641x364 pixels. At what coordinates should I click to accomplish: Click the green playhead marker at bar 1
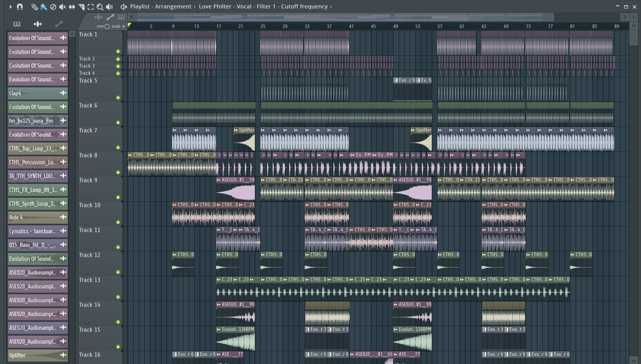(x=130, y=25)
